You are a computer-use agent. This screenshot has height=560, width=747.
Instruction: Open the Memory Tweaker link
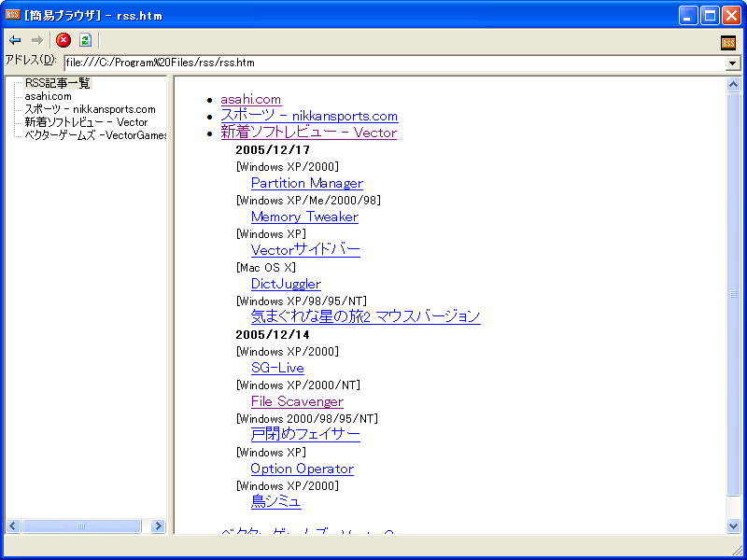pos(304,217)
